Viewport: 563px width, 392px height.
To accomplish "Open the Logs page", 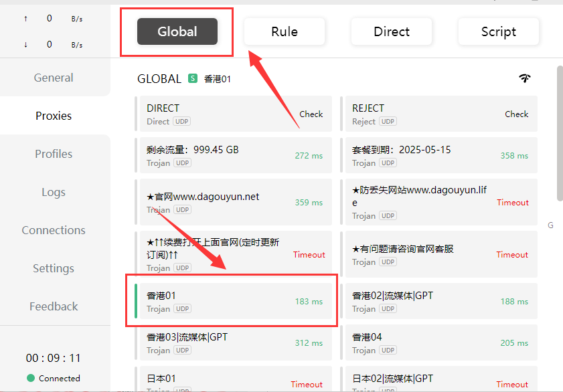I will point(54,192).
